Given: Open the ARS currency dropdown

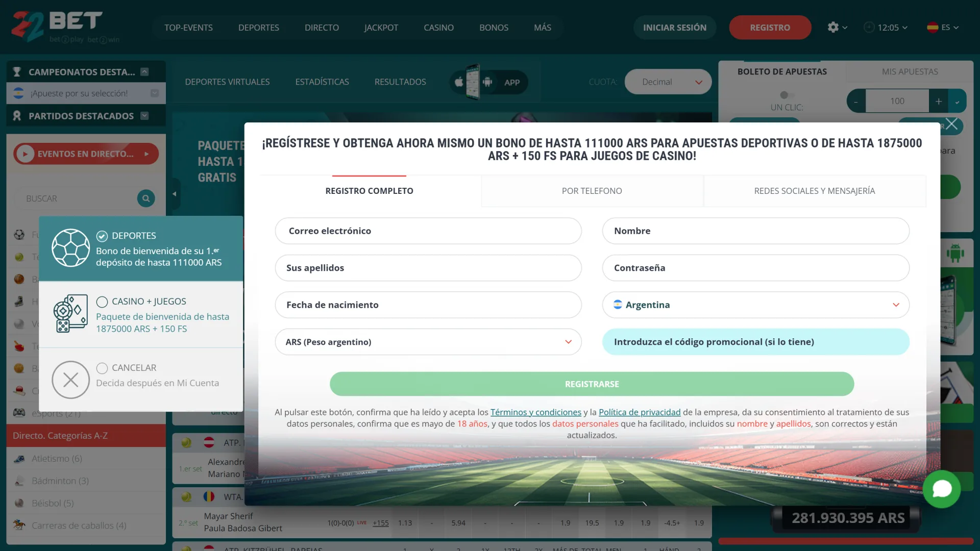Looking at the screenshot, I should 428,342.
